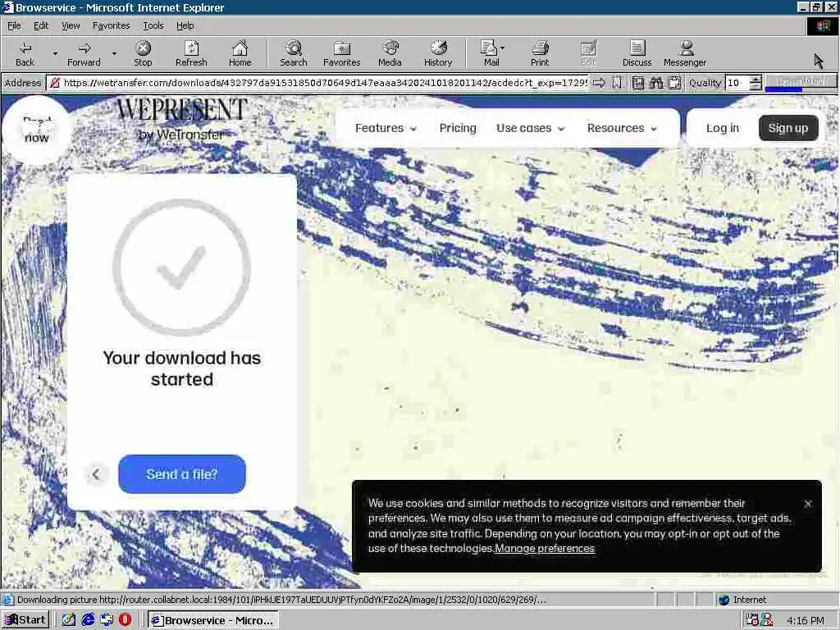Click the Mail toolbar button
Screen dimensions: 840x630
(491, 53)
